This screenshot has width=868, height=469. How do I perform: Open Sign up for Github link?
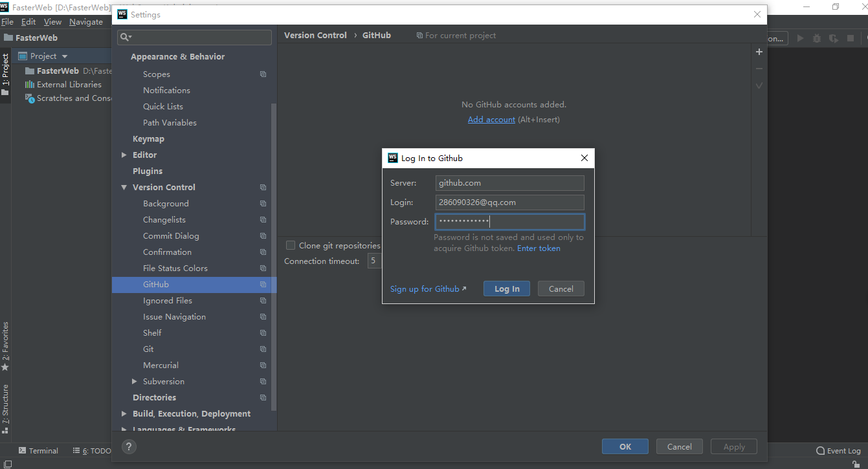[428, 289]
